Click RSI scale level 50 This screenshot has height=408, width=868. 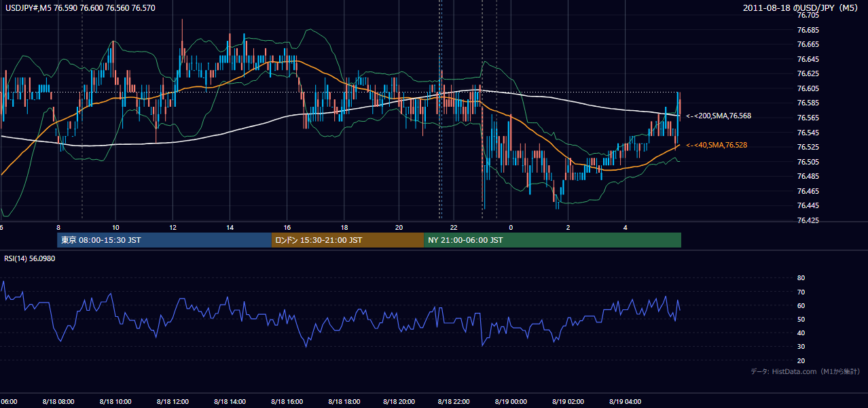801,320
